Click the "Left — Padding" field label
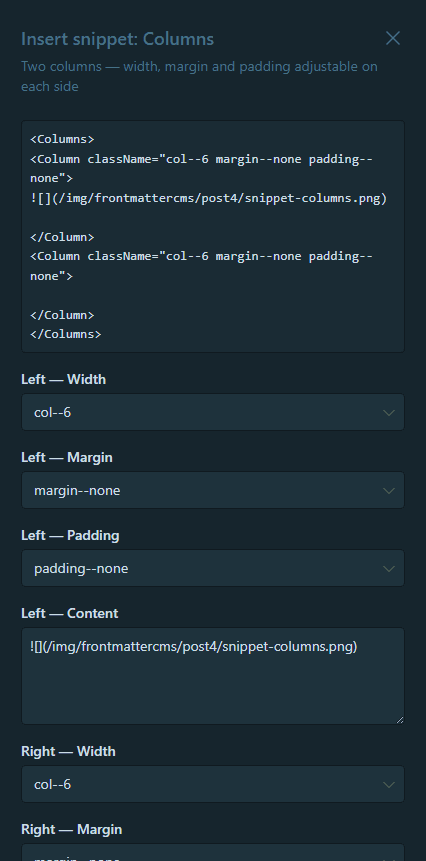Screen dimensions: 426x861 tap(70, 535)
